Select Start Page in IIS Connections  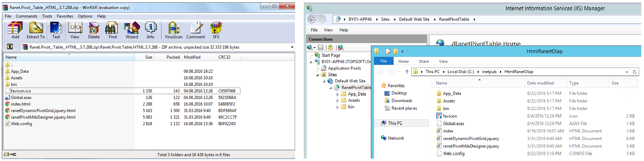[331, 55]
